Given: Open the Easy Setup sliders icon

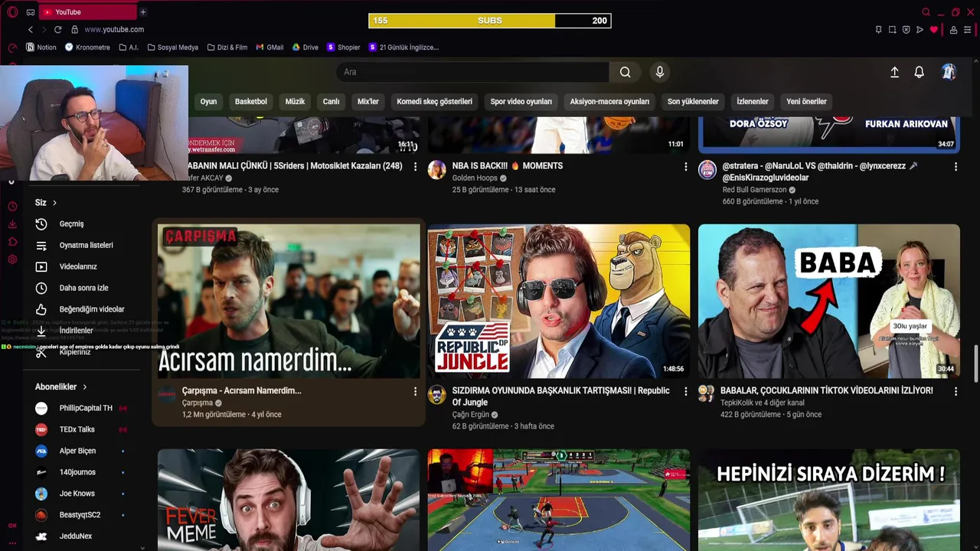Looking at the screenshot, I should [x=969, y=30].
